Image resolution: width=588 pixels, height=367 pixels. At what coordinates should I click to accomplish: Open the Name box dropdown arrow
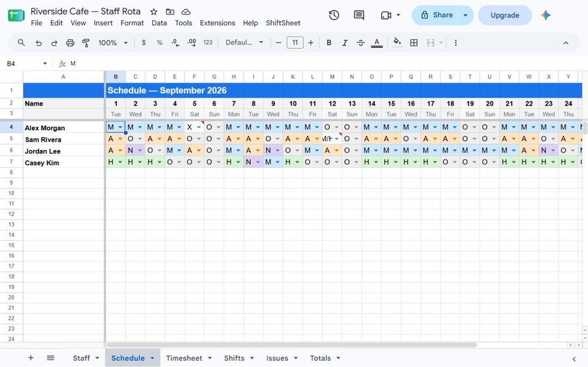pos(45,64)
